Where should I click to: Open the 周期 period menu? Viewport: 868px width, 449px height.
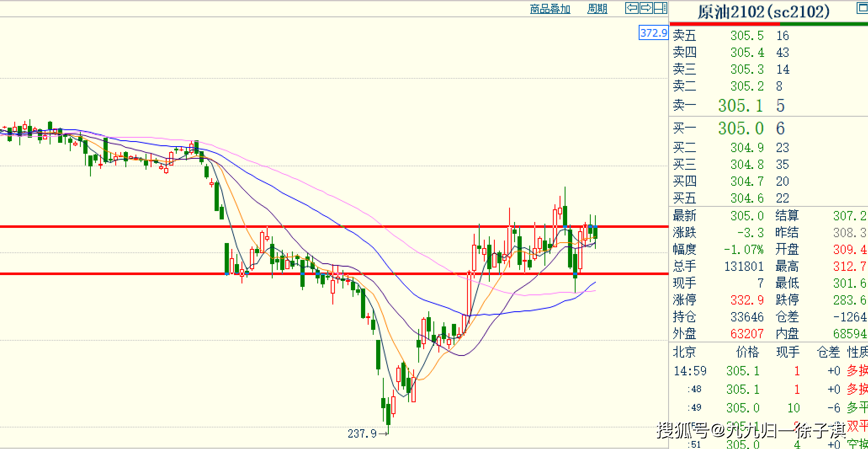pyautogui.click(x=597, y=9)
